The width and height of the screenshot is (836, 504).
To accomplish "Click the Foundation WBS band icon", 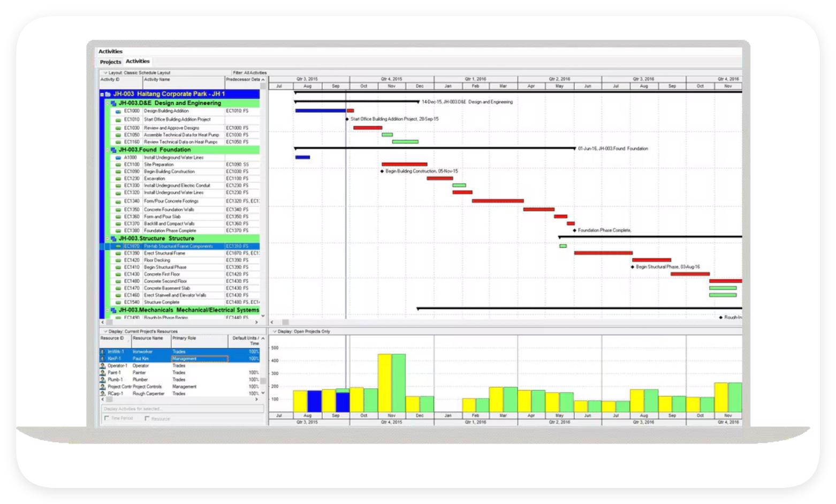I will coord(113,150).
